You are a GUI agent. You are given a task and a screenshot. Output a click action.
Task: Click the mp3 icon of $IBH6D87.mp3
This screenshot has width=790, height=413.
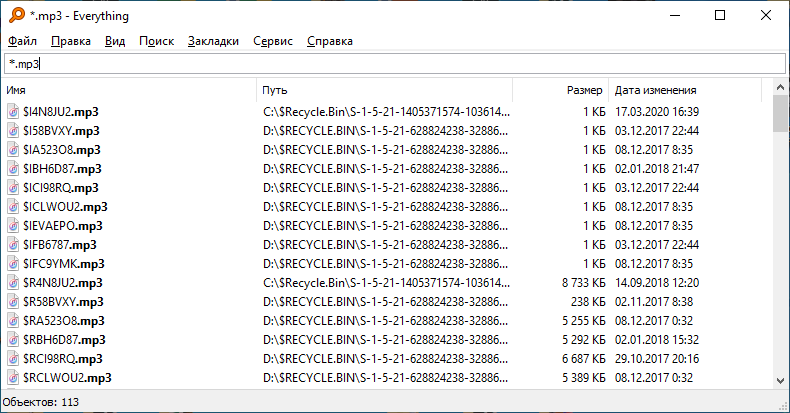pyautogui.click(x=13, y=169)
